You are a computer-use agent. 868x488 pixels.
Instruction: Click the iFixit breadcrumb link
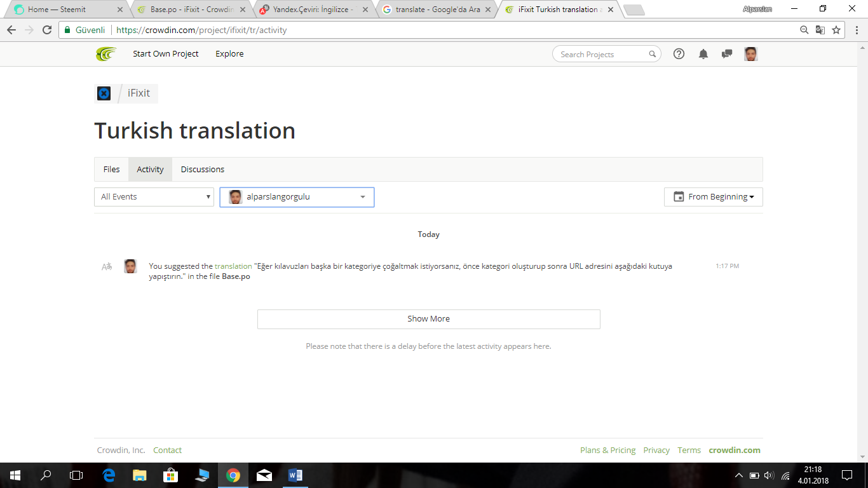tap(139, 93)
